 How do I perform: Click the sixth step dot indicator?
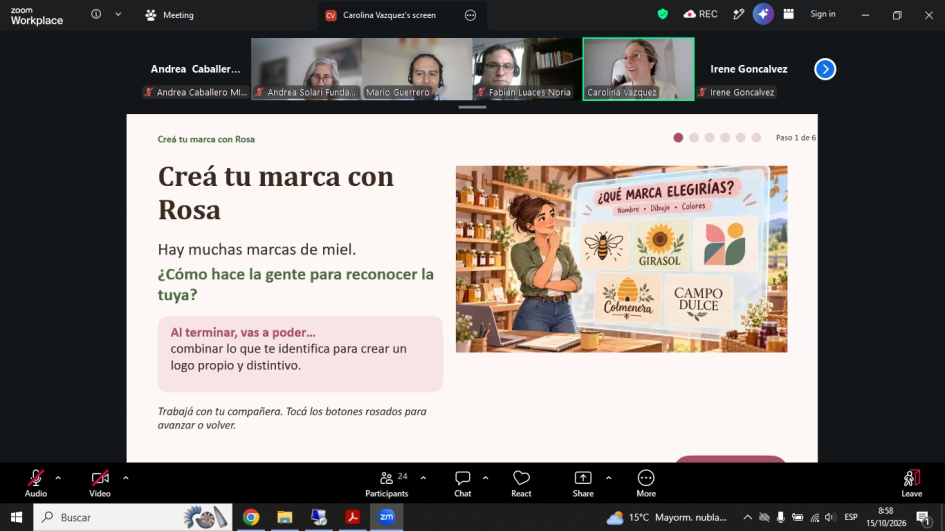coord(756,138)
